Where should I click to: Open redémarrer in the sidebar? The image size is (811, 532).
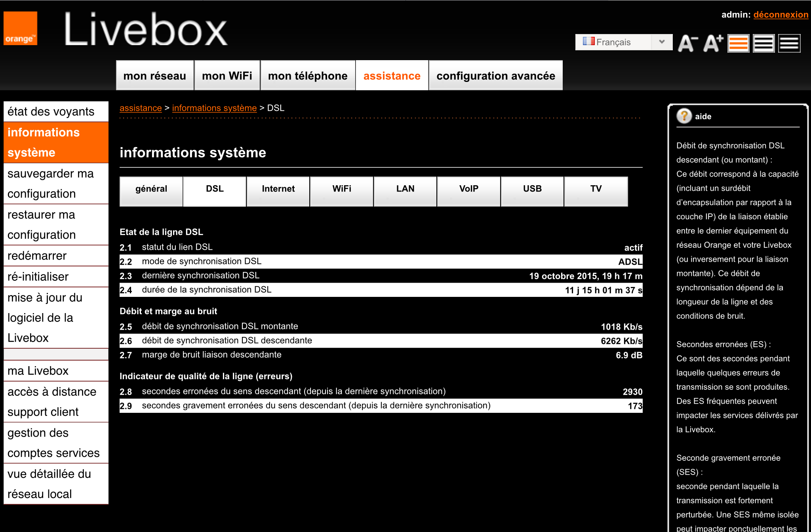point(37,256)
